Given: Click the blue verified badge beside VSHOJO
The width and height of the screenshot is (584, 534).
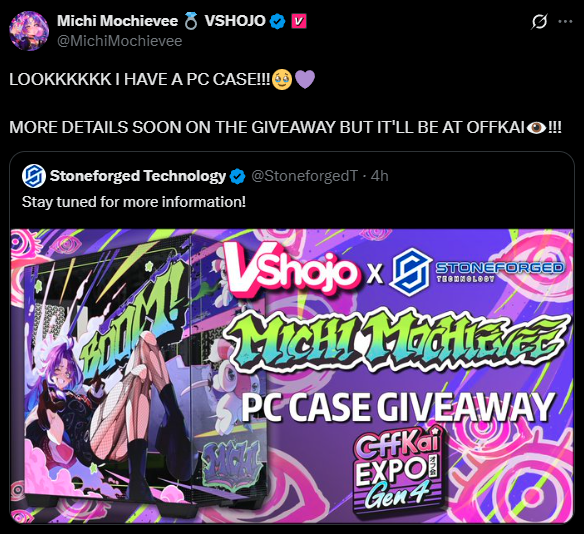Looking at the screenshot, I should (x=277, y=21).
